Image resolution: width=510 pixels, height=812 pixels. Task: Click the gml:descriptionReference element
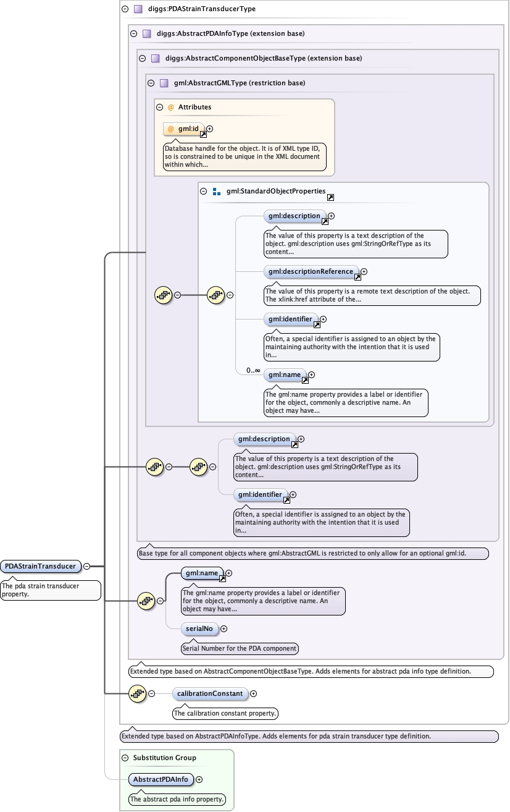coord(310,271)
